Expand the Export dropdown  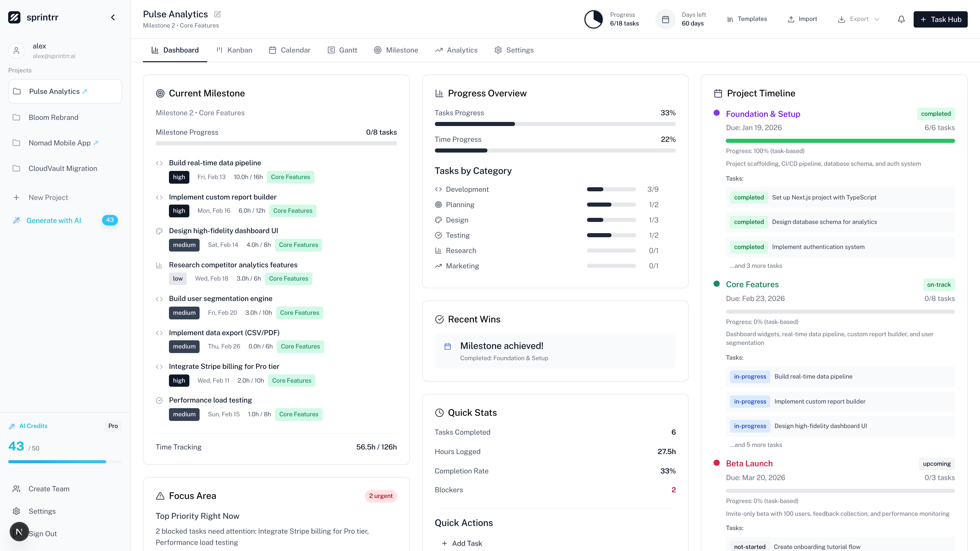tap(877, 19)
